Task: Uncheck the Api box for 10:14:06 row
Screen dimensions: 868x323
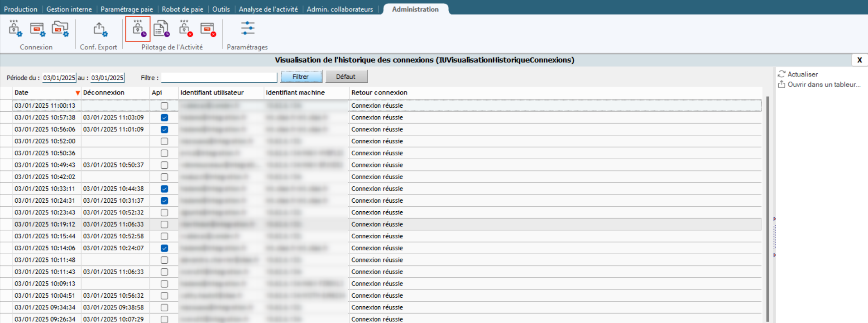Action: [x=164, y=248]
